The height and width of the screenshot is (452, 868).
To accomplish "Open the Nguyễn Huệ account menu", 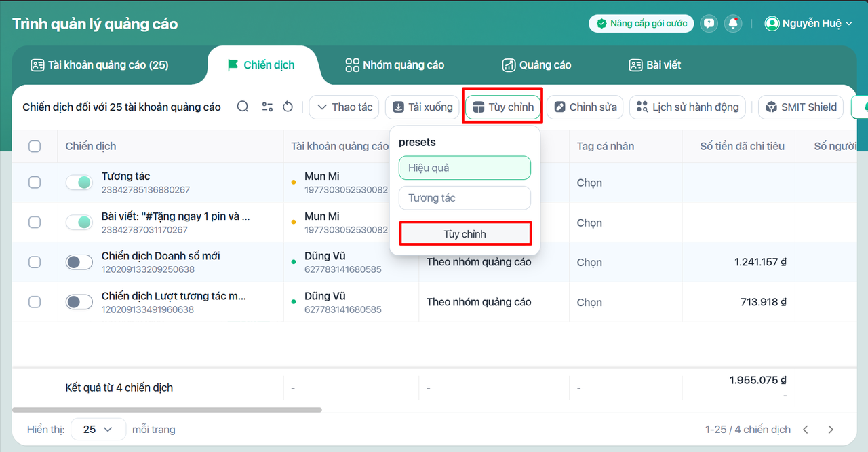I will click(808, 24).
